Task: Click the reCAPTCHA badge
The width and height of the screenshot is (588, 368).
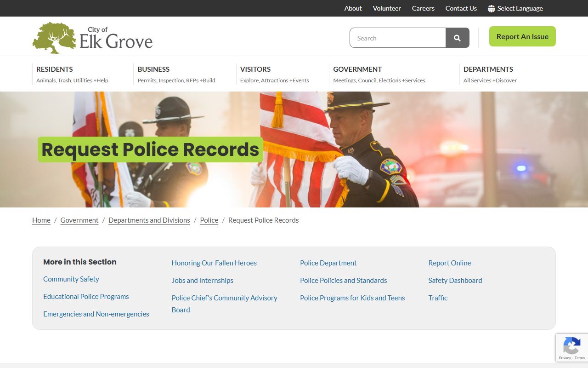Action: tap(572, 348)
